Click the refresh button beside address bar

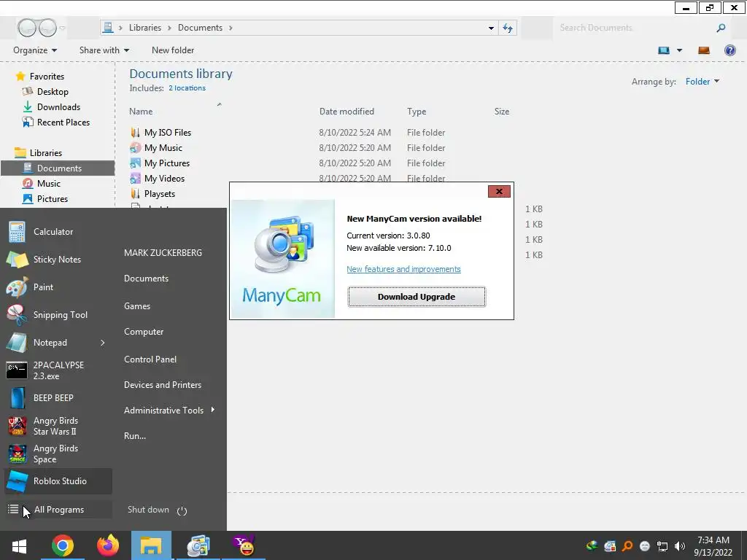(508, 28)
